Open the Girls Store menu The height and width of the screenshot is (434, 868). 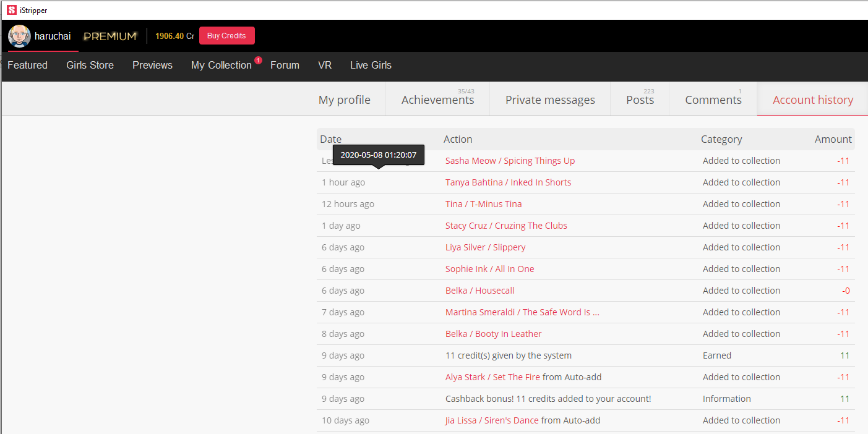pyautogui.click(x=90, y=65)
